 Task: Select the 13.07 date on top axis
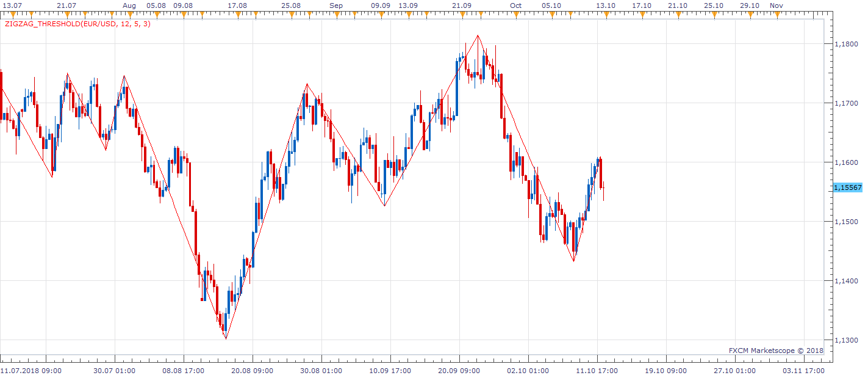pyautogui.click(x=12, y=5)
